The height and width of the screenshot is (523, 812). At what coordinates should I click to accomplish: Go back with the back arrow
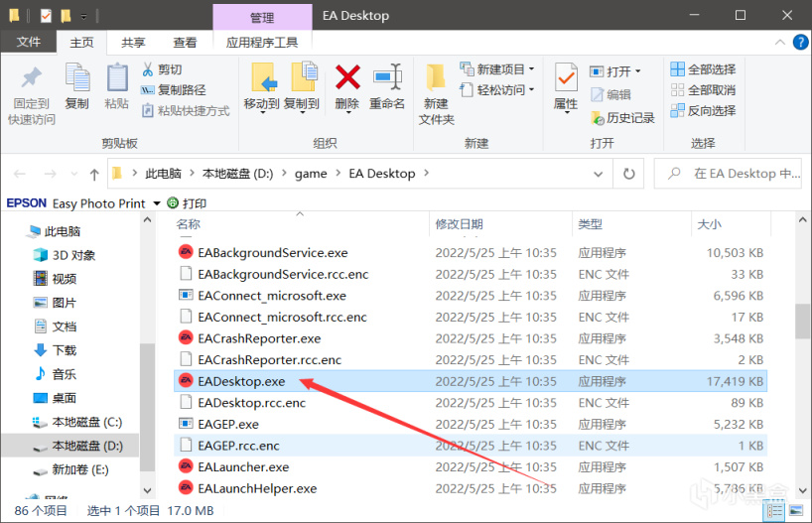20,174
